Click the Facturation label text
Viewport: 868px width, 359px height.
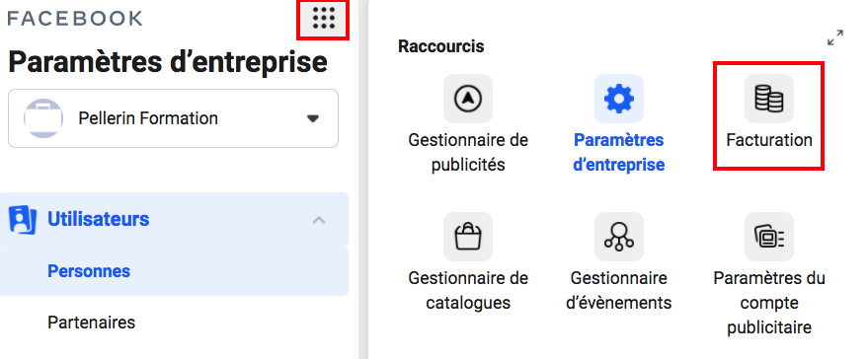769,140
